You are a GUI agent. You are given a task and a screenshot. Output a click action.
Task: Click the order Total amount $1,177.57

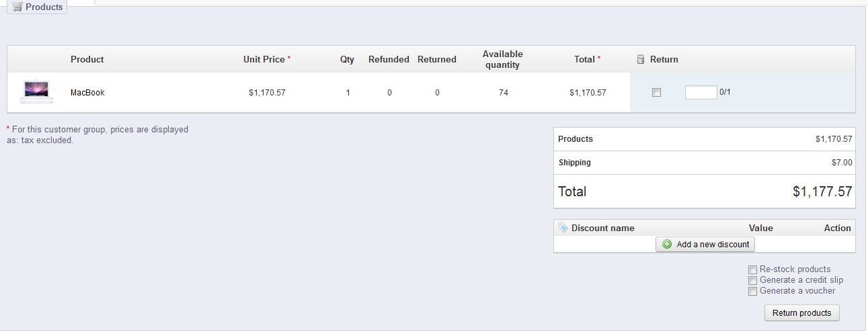pos(822,192)
